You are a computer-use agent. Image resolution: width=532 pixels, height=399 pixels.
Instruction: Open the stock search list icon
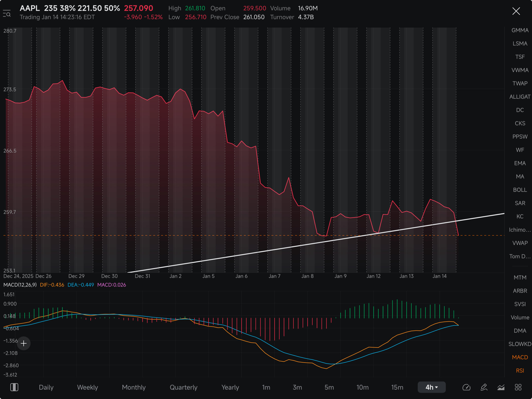coord(7,13)
